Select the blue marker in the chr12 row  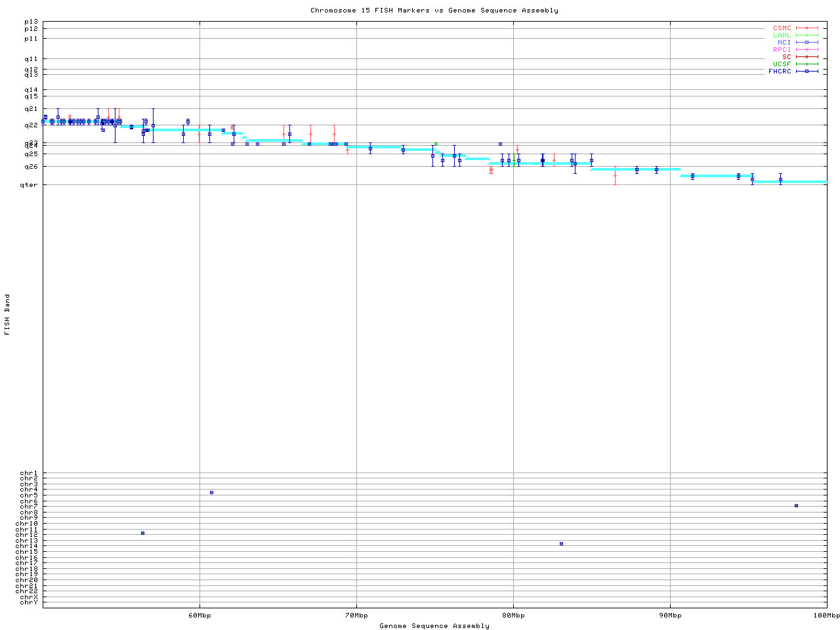pyautogui.click(x=142, y=534)
